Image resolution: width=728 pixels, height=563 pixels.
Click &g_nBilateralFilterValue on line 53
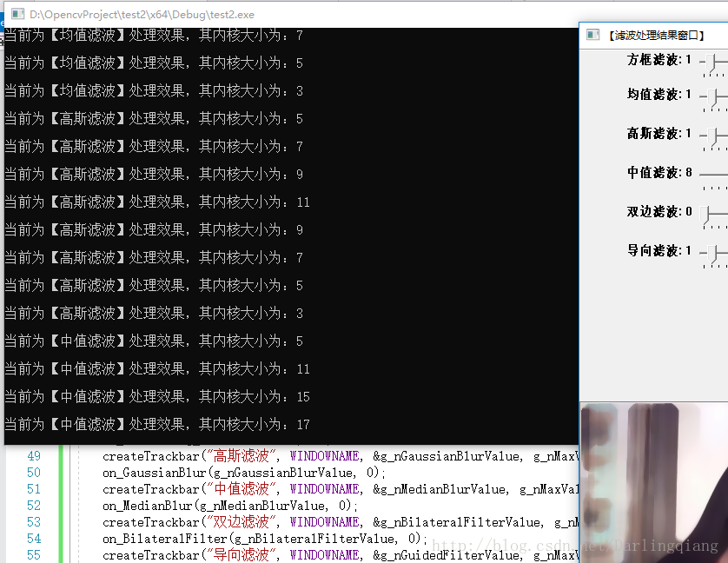tap(457, 522)
